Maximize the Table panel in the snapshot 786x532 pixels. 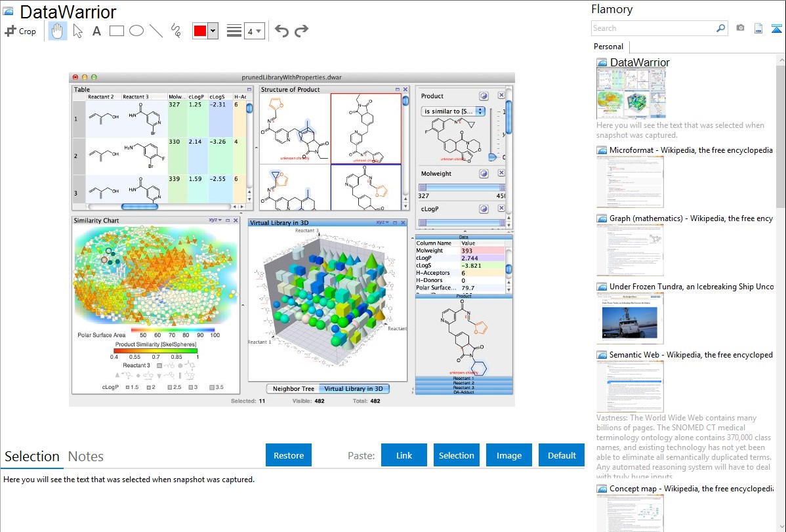tap(249, 89)
